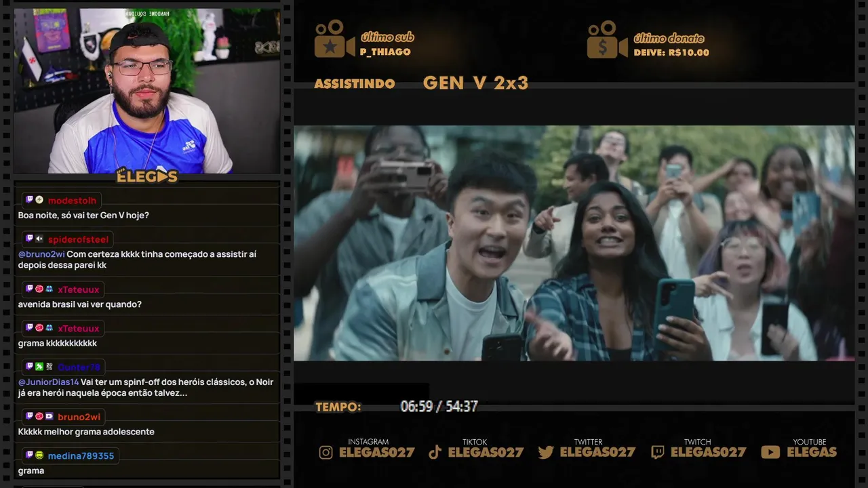
Task: Click the @JuniorDias14 mention in chat
Action: (x=48, y=382)
